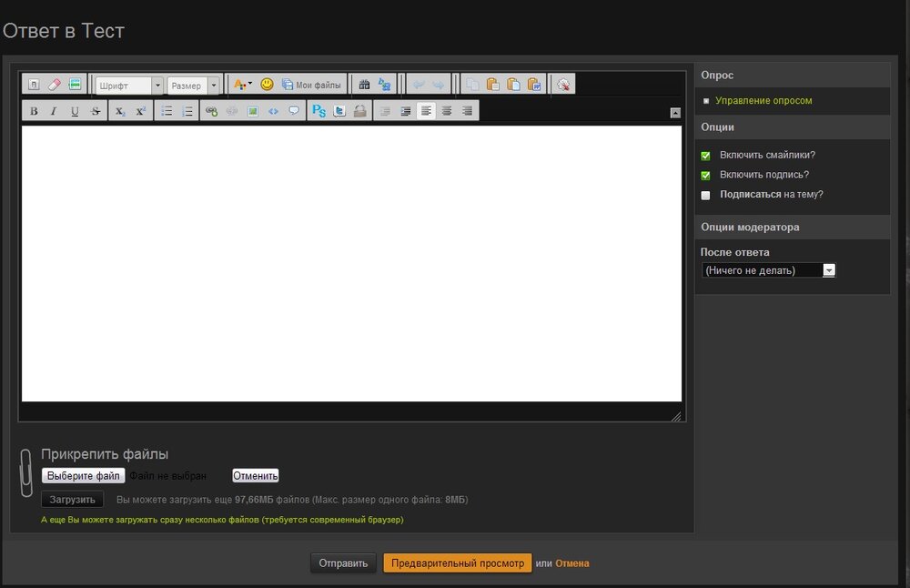910x588 pixels.
Task: Click the eraser remove-format icon
Action: (54, 85)
